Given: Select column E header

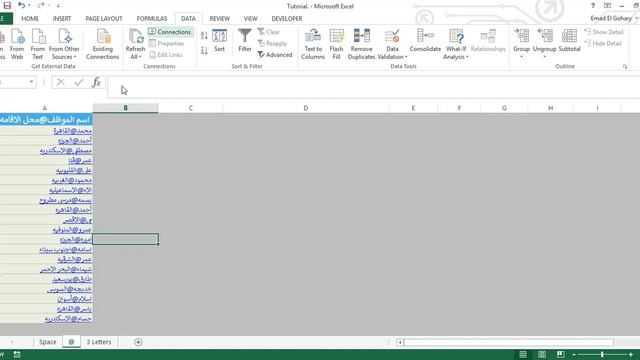Looking at the screenshot, I should pos(413,108).
